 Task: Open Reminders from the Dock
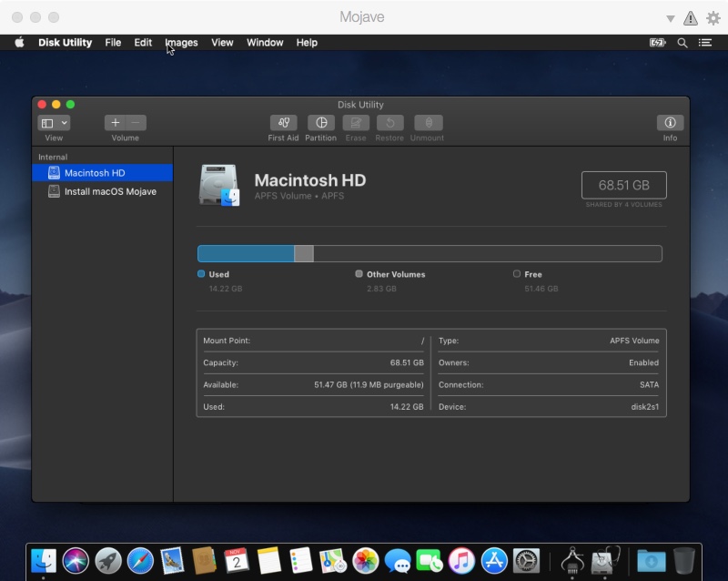[x=301, y=561]
